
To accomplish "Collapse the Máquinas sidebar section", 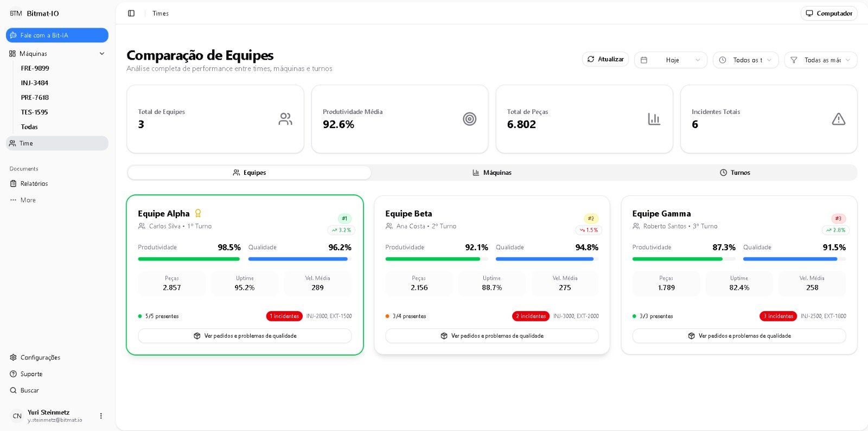I will 101,54.
